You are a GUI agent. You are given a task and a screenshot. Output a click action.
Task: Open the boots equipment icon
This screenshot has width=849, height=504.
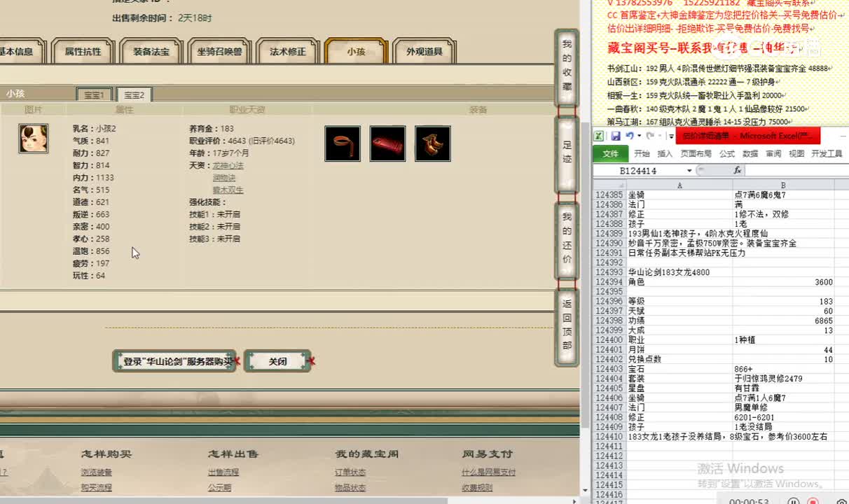(432, 143)
